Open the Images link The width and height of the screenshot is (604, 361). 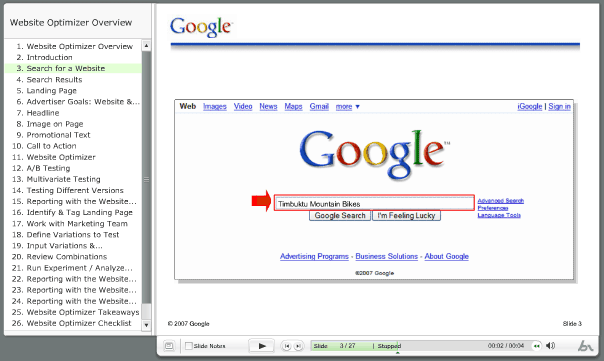click(215, 106)
